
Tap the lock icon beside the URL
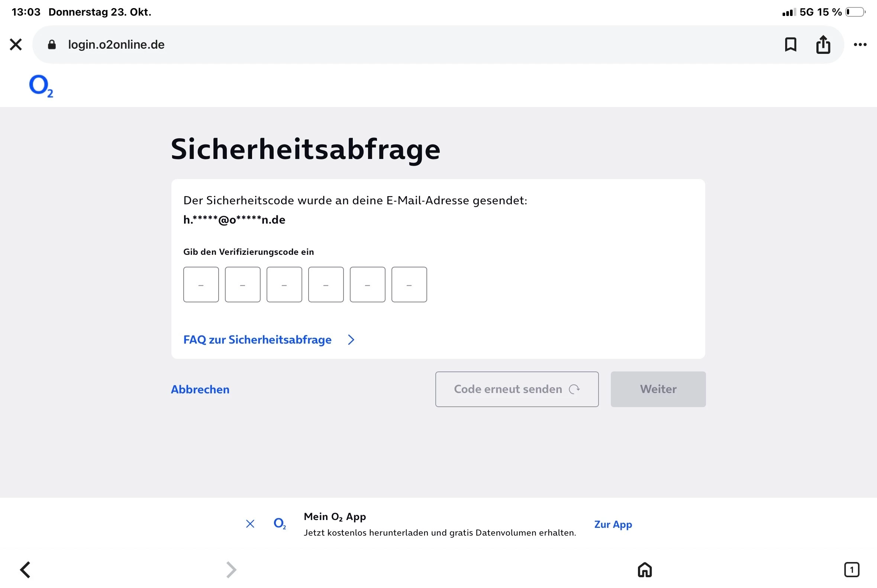[52, 45]
